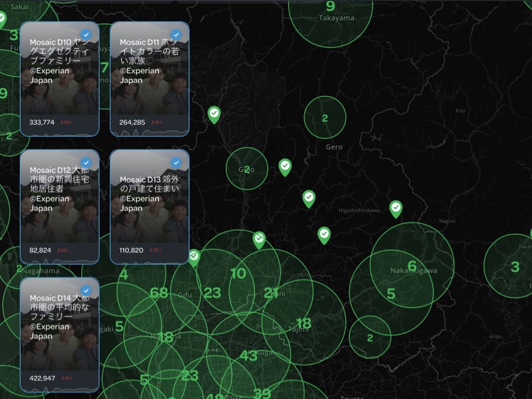Expand the 9 cluster at Takayama

click(330, 6)
